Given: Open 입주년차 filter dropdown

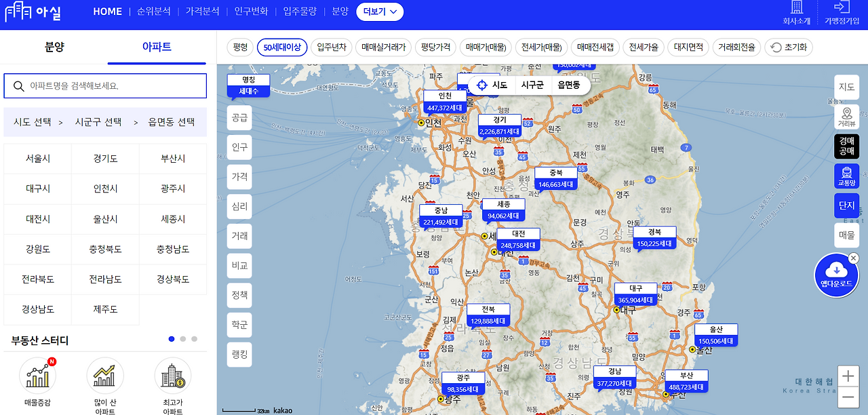Looking at the screenshot, I should (x=332, y=47).
